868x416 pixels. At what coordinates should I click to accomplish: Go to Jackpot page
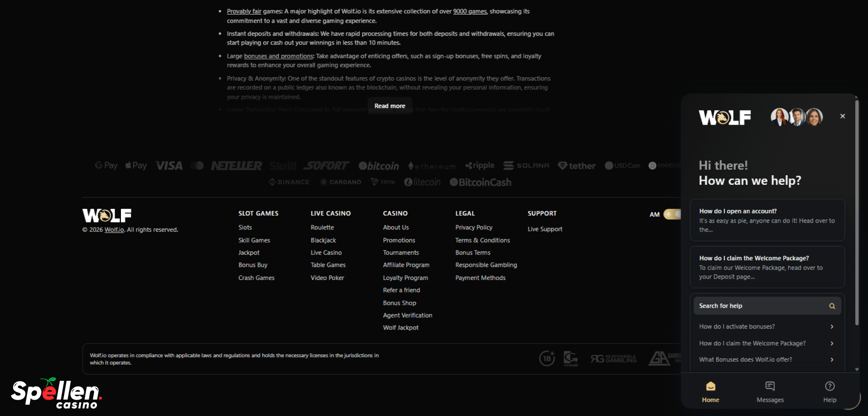point(249,253)
